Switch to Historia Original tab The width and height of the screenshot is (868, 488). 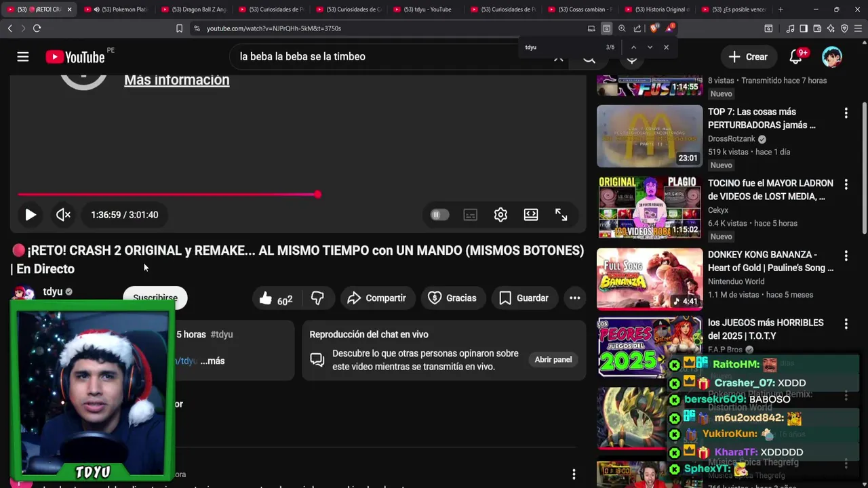click(658, 9)
